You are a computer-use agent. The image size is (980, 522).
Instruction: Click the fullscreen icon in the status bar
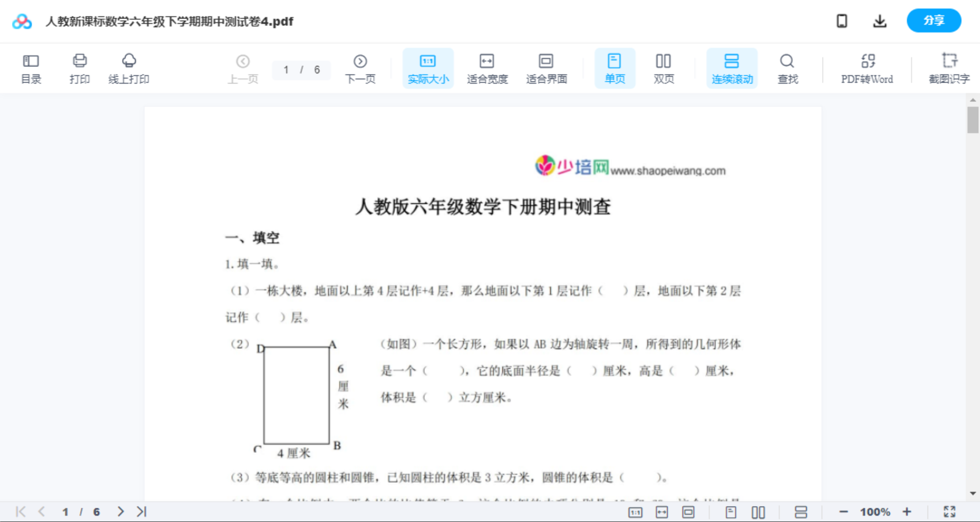[x=949, y=511]
